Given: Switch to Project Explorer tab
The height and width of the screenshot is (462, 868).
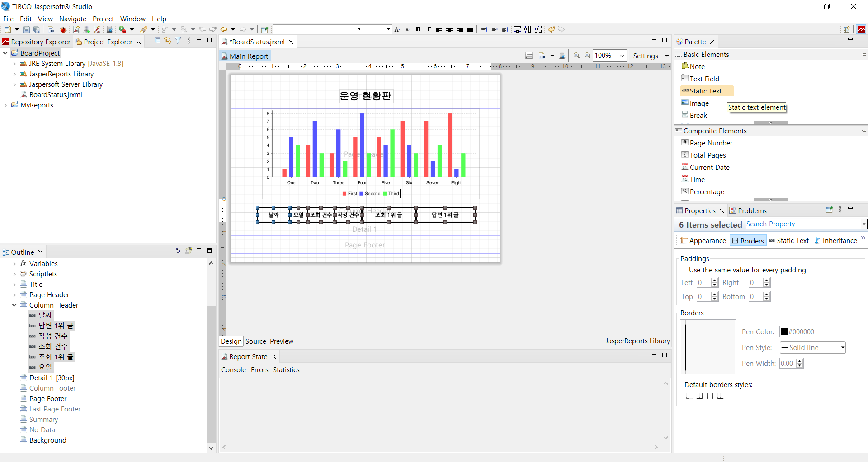Looking at the screenshot, I should coord(108,42).
